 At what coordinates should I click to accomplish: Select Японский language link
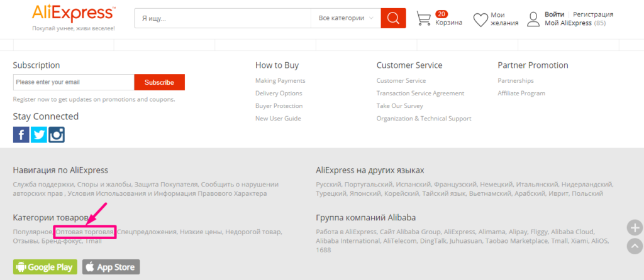(365, 193)
